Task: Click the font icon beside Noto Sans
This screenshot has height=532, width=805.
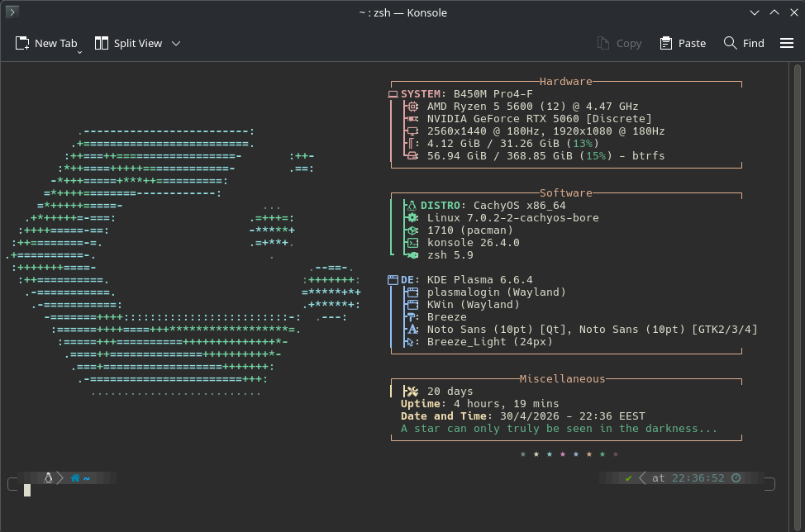Action: click(412, 330)
